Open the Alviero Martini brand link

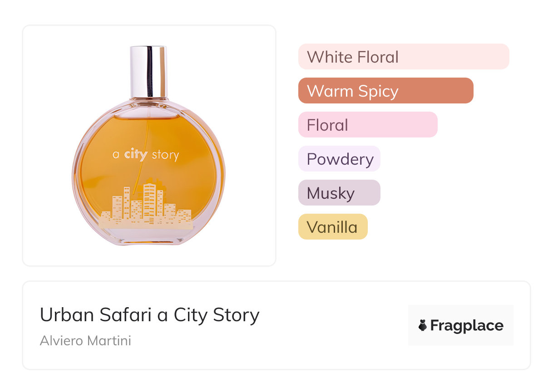85,341
